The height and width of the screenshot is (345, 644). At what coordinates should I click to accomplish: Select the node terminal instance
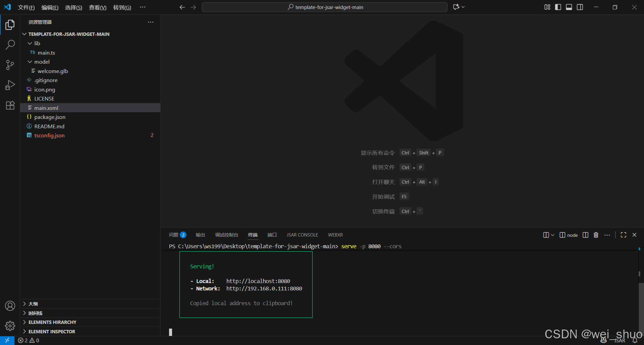point(569,235)
